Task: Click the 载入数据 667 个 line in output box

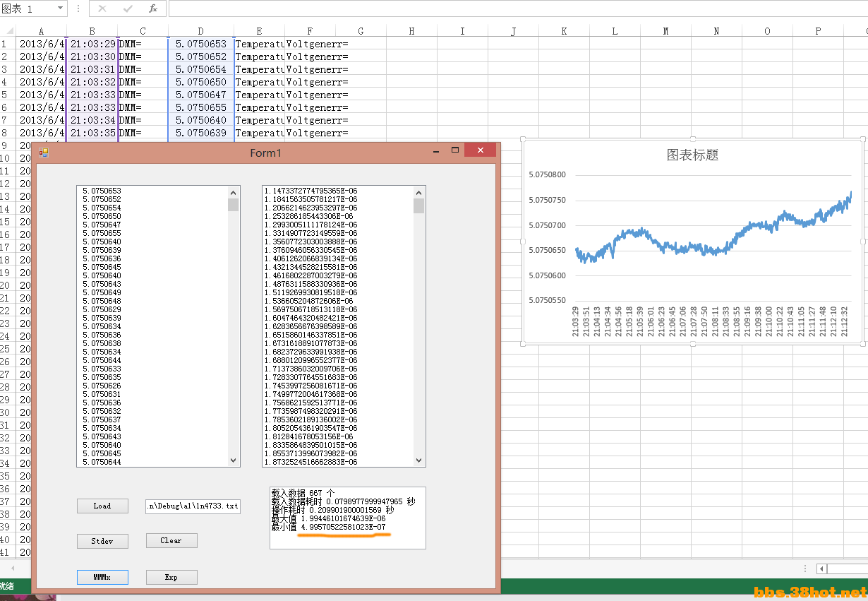Action: pos(303,493)
